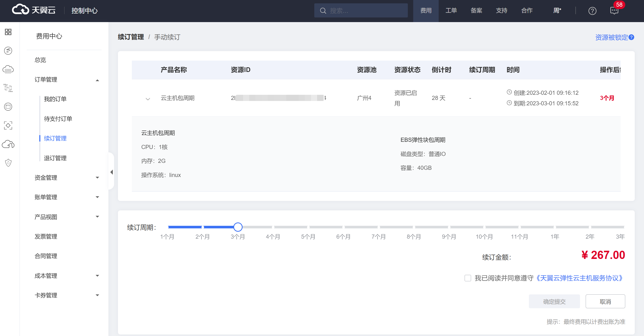Click the cloud upload icon in sidebar

tap(8, 144)
